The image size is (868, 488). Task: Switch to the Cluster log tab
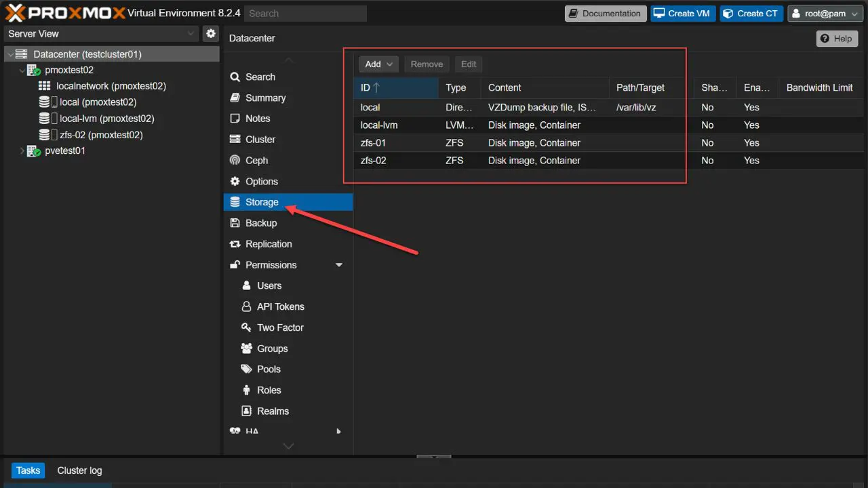coord(79,470)
